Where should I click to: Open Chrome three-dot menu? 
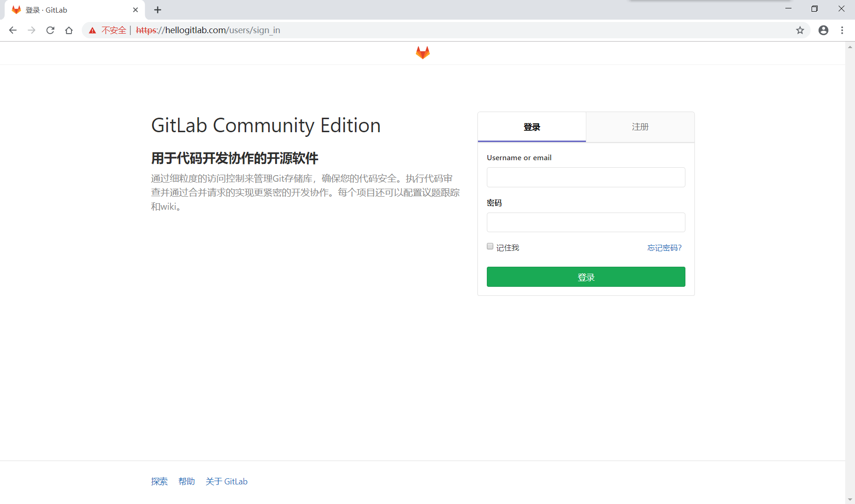[842, 30]
